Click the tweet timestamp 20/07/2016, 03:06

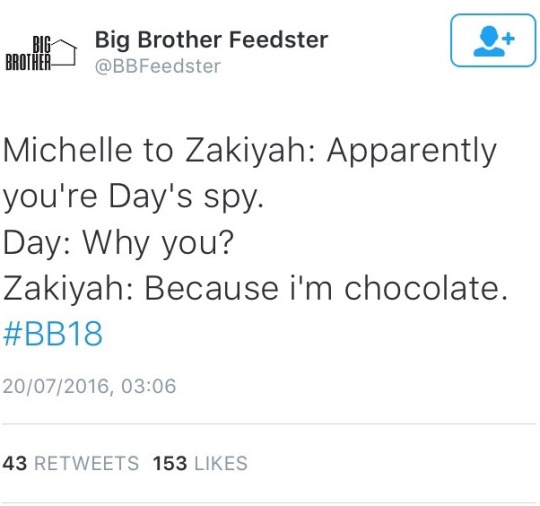(89, 386)
